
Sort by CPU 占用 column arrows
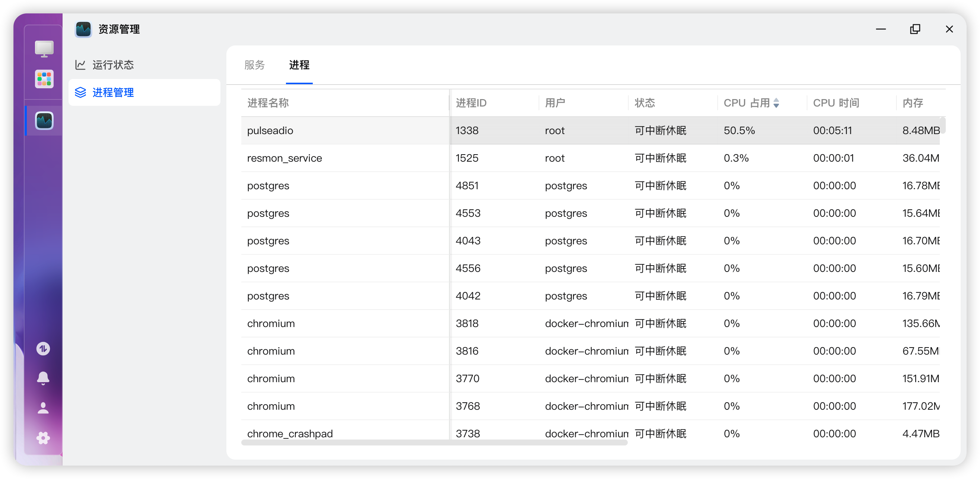tap(776, 103)
